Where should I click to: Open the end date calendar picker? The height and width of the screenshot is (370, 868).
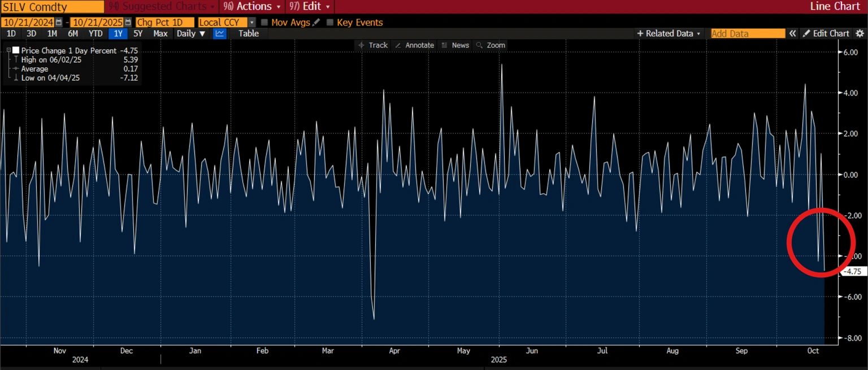pos(129,23)
